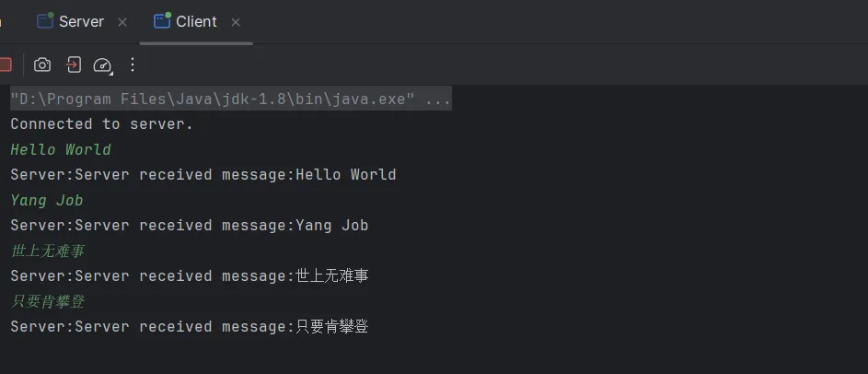This screenshot has height=374, width=868.
Task: Click the Exit icon with red arrow
Action: tap(74, 64)
